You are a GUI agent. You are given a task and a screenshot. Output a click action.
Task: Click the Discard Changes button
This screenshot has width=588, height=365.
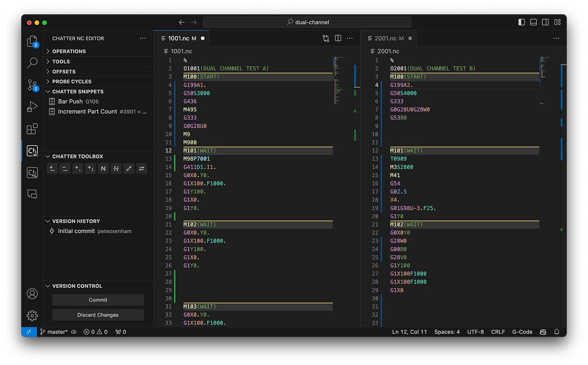pyautogui.click(x=98, y=315)
